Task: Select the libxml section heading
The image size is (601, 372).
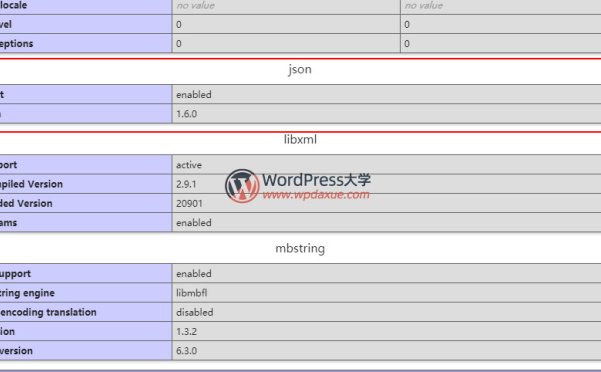Action: click(300, 139)
